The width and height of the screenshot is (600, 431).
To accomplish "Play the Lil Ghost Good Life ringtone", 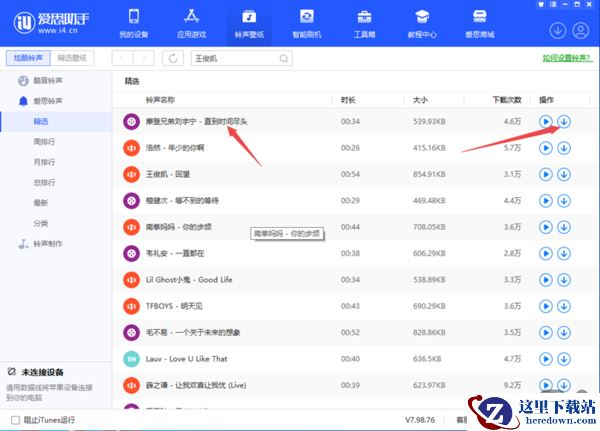I will point(546,280).
